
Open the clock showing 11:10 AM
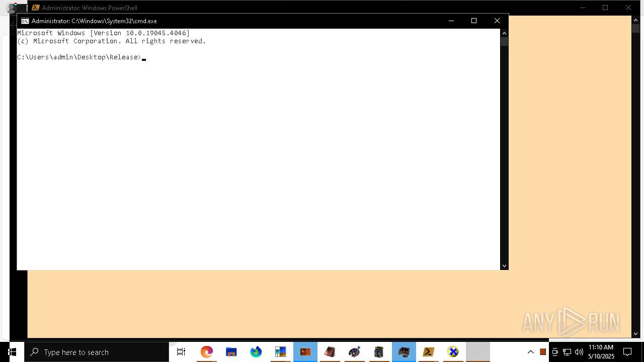click(x=601, y=352)
